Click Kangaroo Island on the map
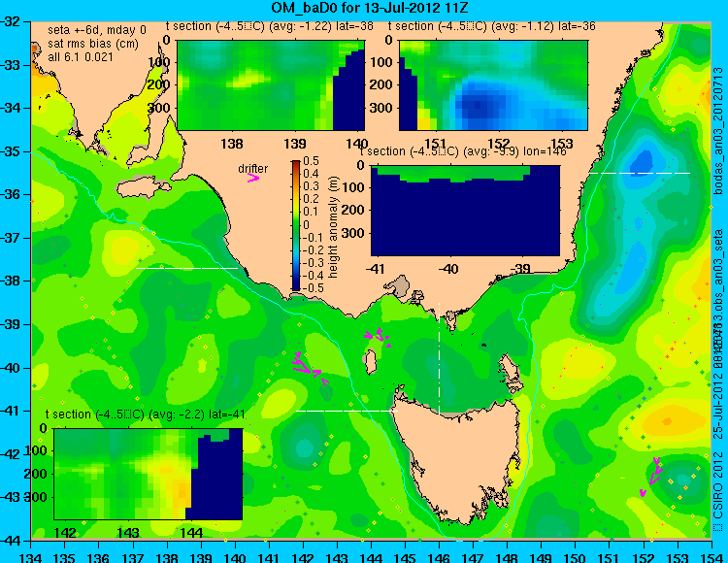The width and height of the screenshot is (728, 563). (x=144, y=188)
